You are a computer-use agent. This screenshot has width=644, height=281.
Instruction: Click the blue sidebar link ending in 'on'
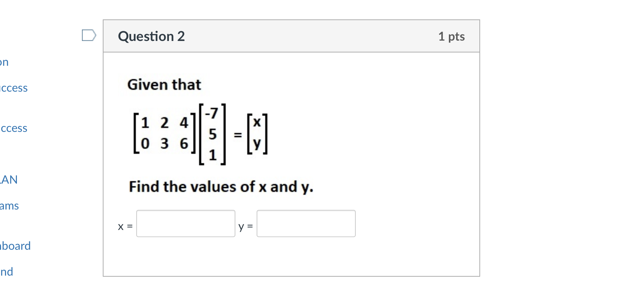4,62
